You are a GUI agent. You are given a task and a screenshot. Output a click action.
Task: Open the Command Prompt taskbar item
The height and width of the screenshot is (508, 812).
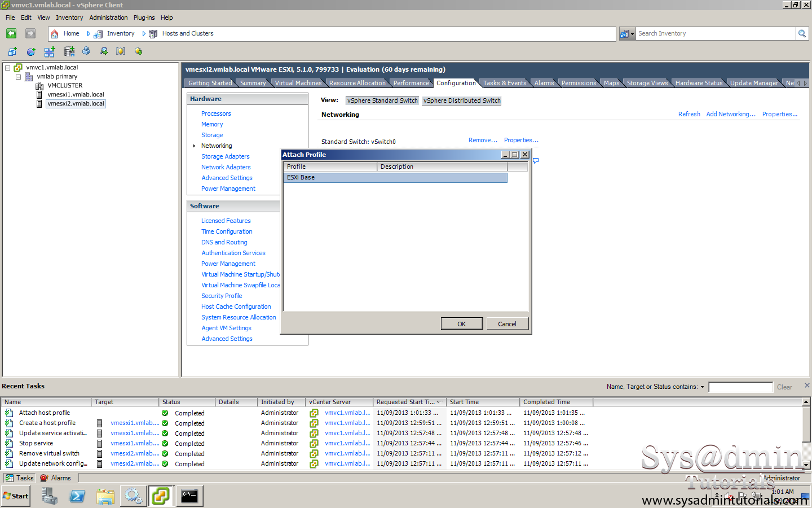click(189, 496)
